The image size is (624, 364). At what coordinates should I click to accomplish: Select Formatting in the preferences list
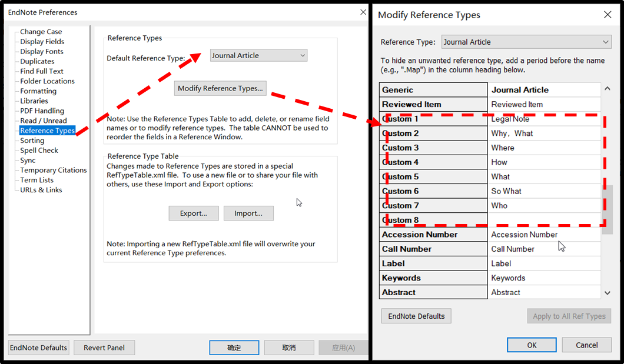click(x=38, y=91)
